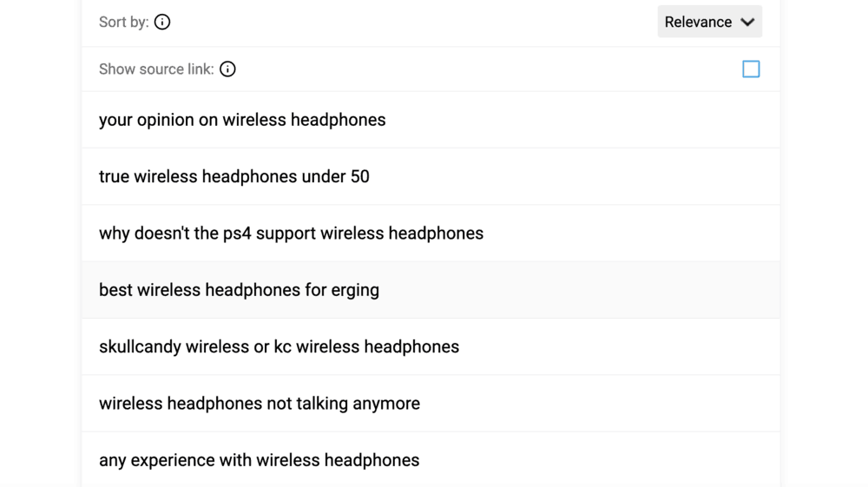Click the chevron arrow next to Relevance
The height and width of the screenshot is (487, 868).
tap(747, 23)
